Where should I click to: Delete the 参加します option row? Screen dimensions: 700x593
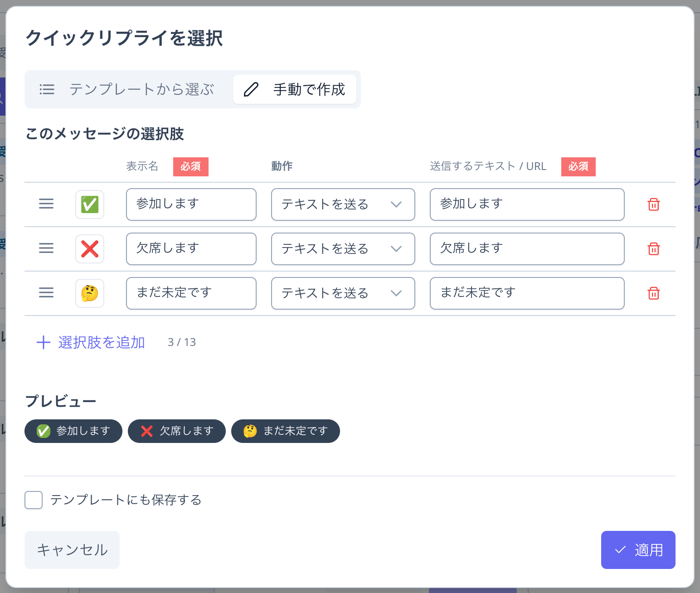coord(654,204)
